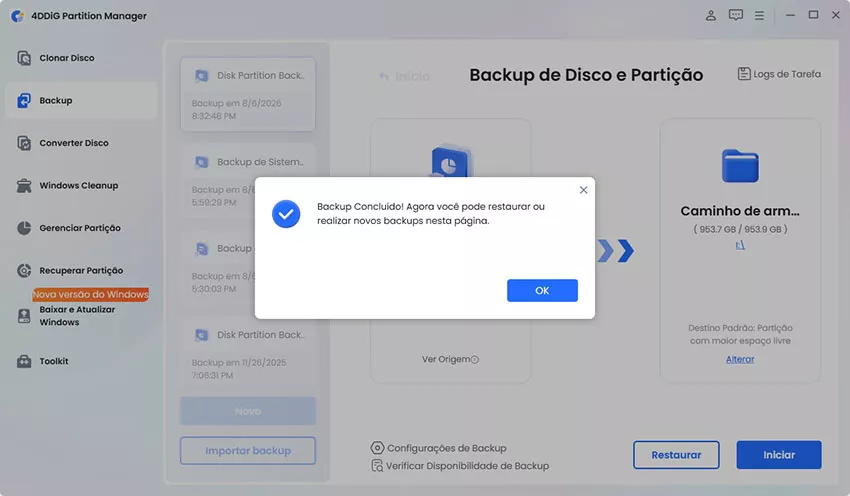Click the 4DDiG Partition Manager logo
This screenshot has width=850, height=496.
tap(17, 16)
